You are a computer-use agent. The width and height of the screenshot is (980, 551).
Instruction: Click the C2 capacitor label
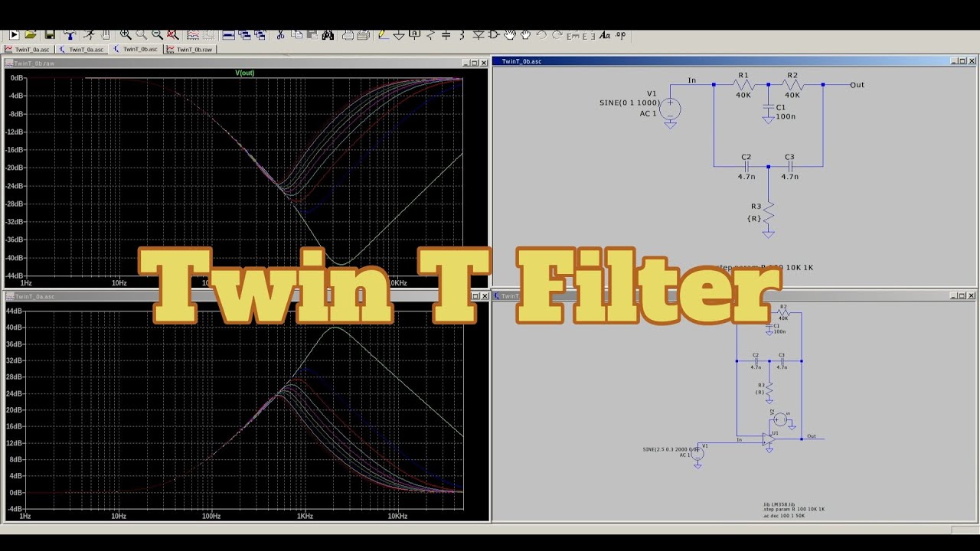pos(746,157)
